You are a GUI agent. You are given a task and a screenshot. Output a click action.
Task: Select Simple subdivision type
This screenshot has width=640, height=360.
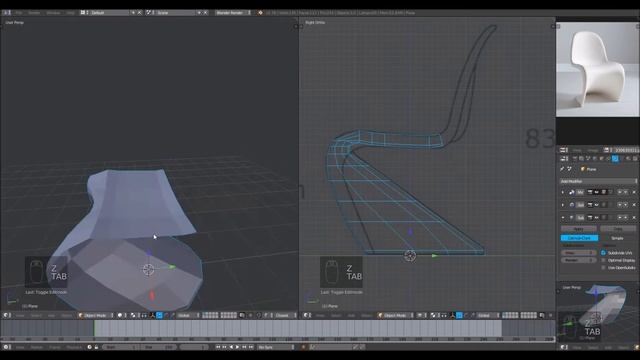pyautogui.click(x=617, y=238)
